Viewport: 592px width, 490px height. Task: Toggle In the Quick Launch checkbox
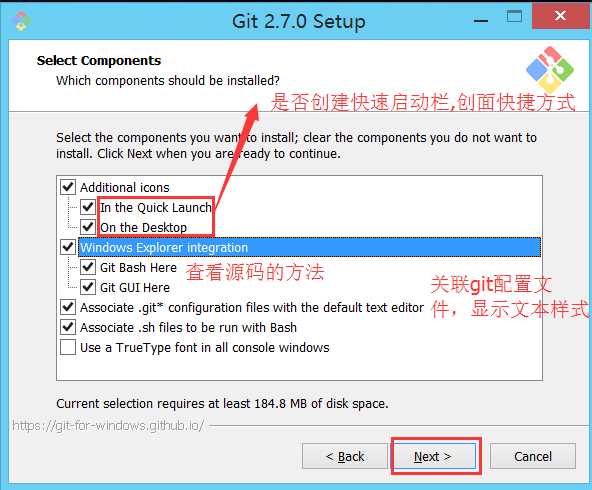click(x=88, y=207)
